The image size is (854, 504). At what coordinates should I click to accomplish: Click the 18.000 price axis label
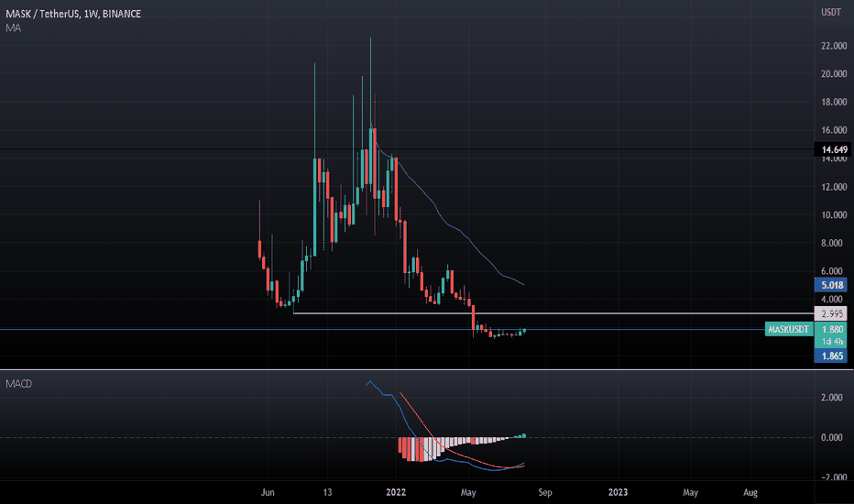(x=834, y=102)
